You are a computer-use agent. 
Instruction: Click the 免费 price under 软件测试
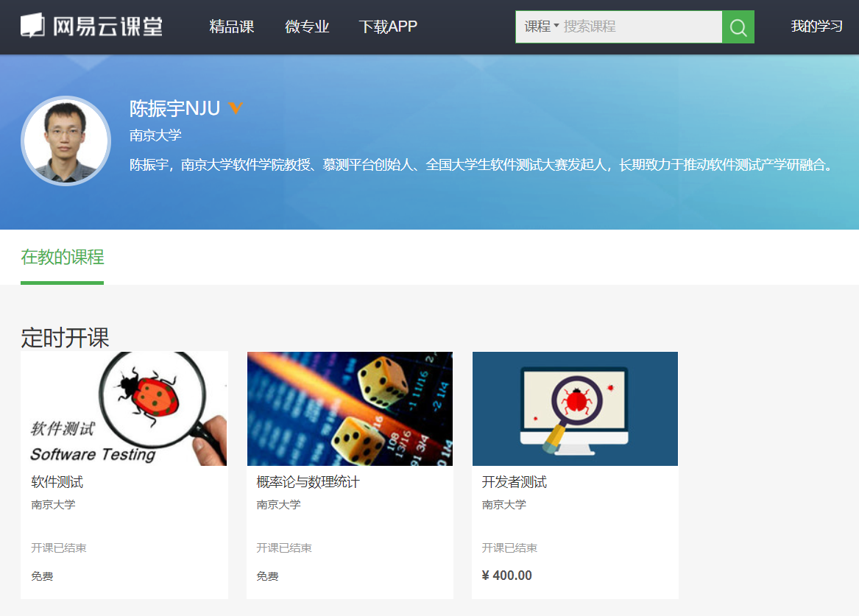tap(42, 576)
